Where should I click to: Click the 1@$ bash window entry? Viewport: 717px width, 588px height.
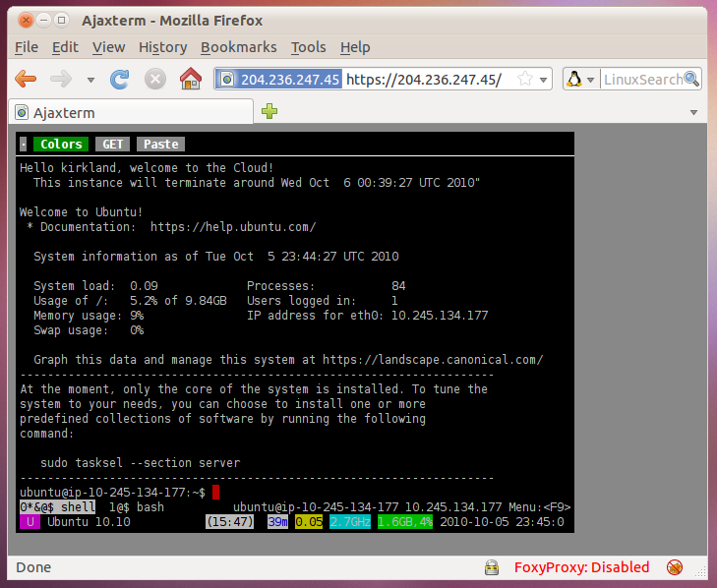click(137, 507)
